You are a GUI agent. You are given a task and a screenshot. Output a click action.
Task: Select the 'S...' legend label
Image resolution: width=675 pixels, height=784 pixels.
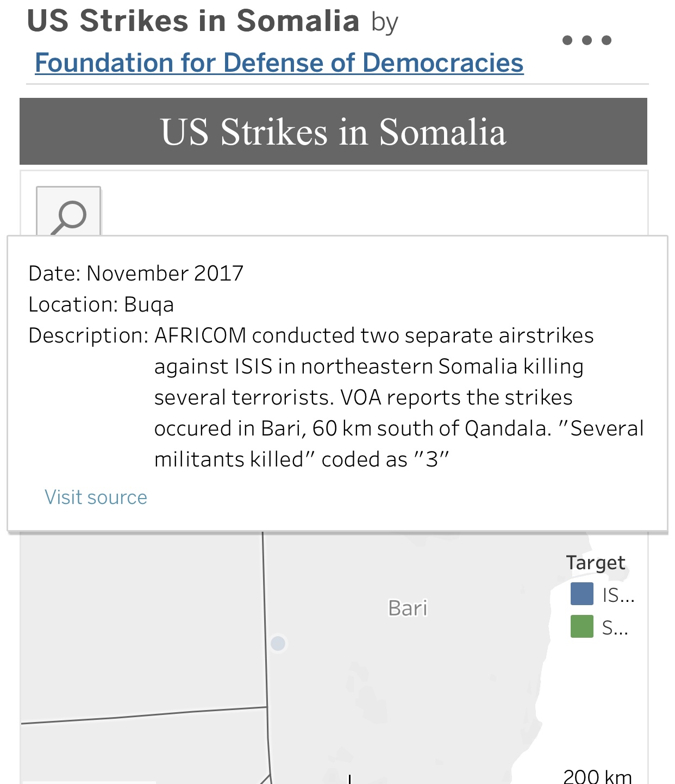pyautogui.click(x=615, y=628)
